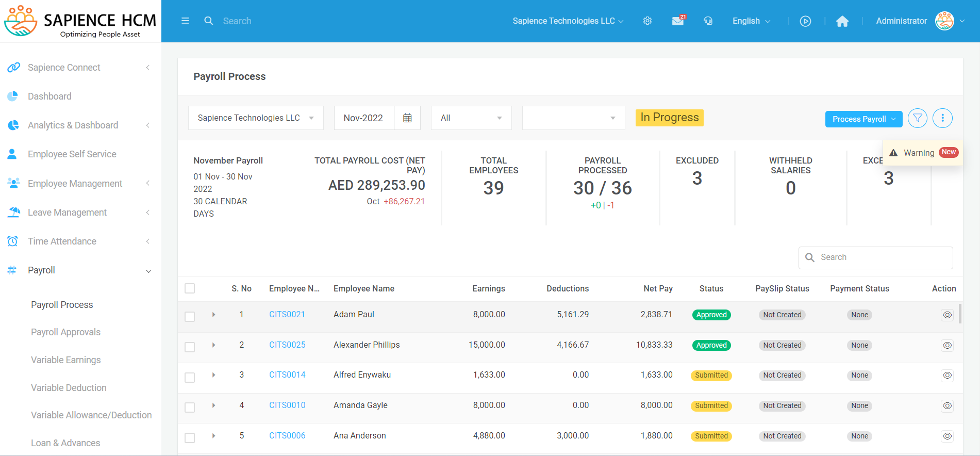Viewport: 980px width, 456px height.
Task: Tick the select-all header checkbox
Action: point(190,288)
